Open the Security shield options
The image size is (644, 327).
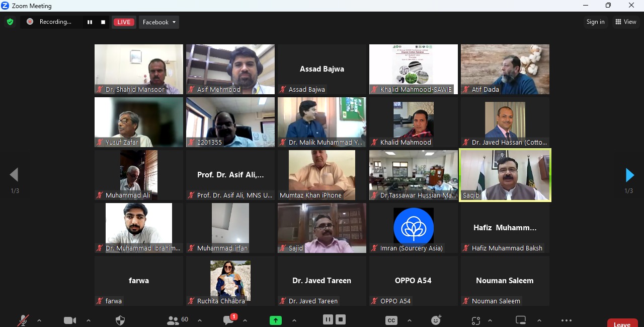tap(120, 320)
